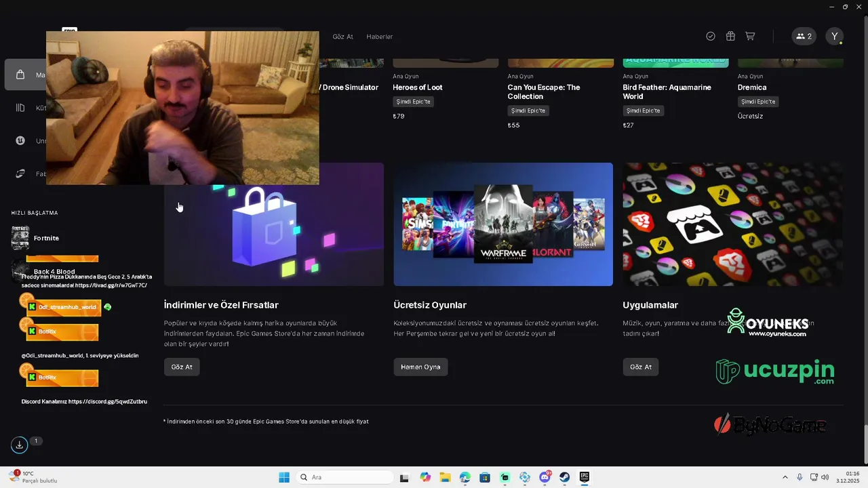The height and width of the screenshot is (488, 868).
Task: Open the gift box icon
Action: 730,37
